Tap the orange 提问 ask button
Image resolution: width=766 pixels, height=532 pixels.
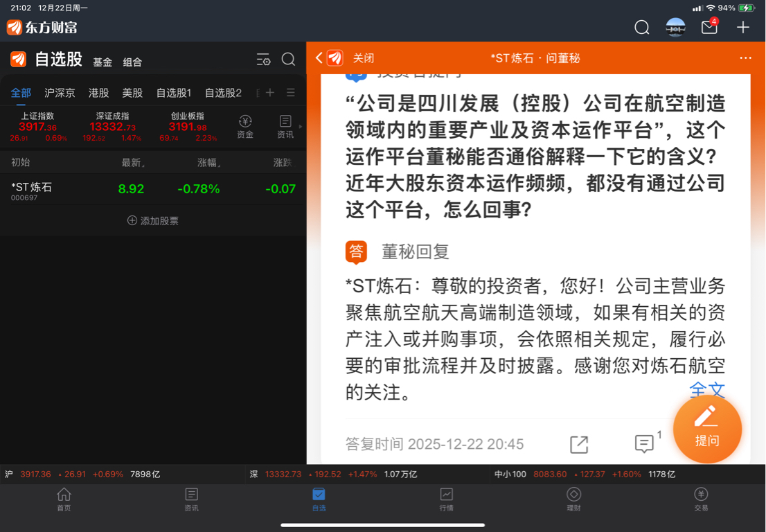pos(707,429)
